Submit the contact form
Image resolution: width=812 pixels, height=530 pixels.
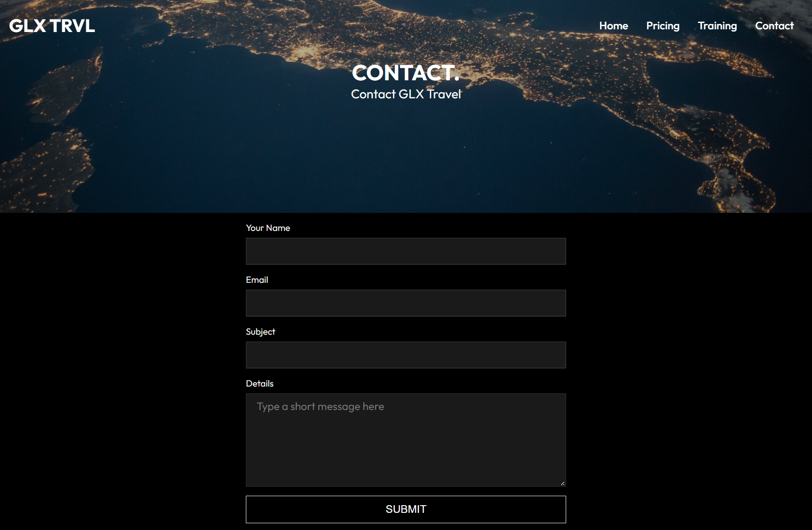(406, 509)
